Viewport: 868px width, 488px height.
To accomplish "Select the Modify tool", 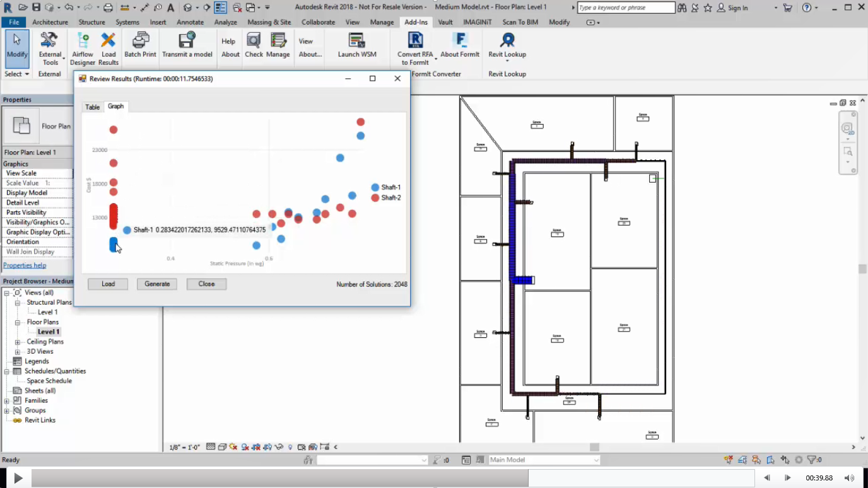I will click(17, 49).
